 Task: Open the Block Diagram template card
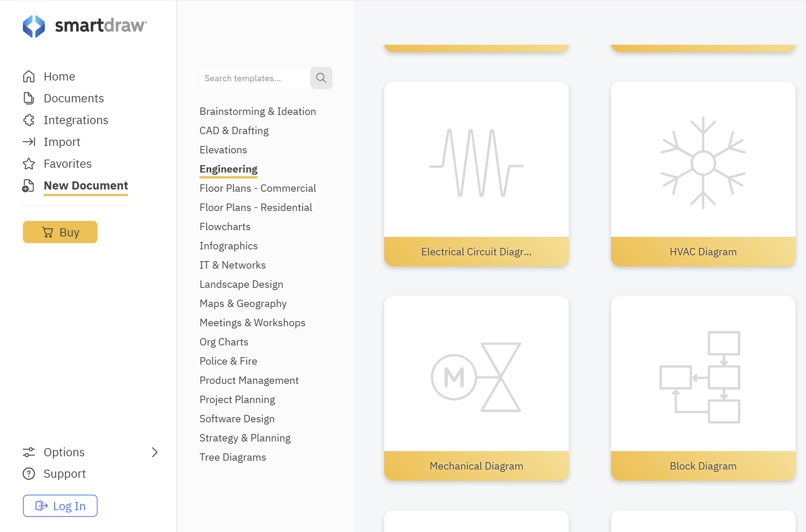[703, 388]
